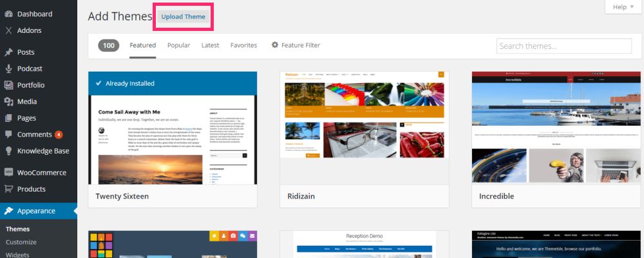Click the Upload Theme button
Viewport: 644px width, 258px height.
[183, 17]
